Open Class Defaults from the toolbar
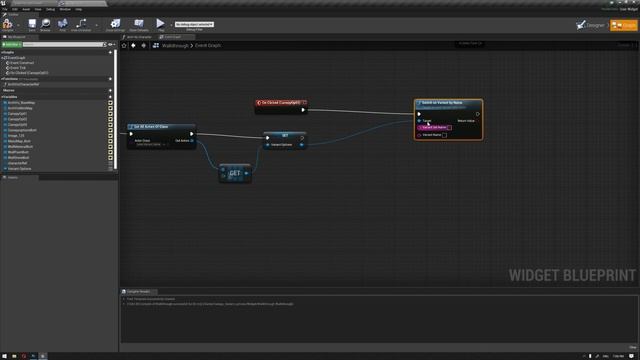640x360 pixels. pos(139,24)
